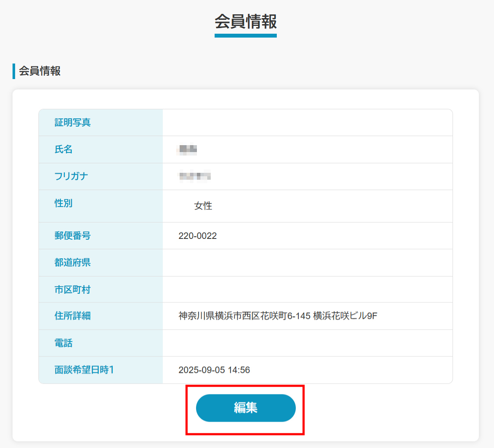Screen dimensions: 494x448
Task: Select the 性別 row label
Action: pos(63,203)
